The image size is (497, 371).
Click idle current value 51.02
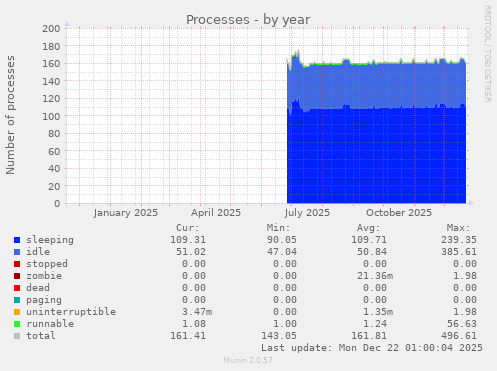(x=191, y=252)
